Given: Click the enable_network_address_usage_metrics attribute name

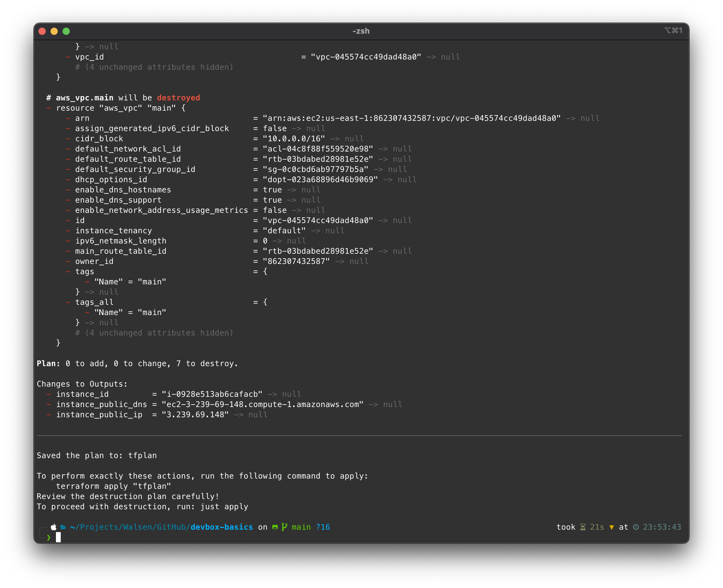Looking at the screenshot, I should (162, 210).
